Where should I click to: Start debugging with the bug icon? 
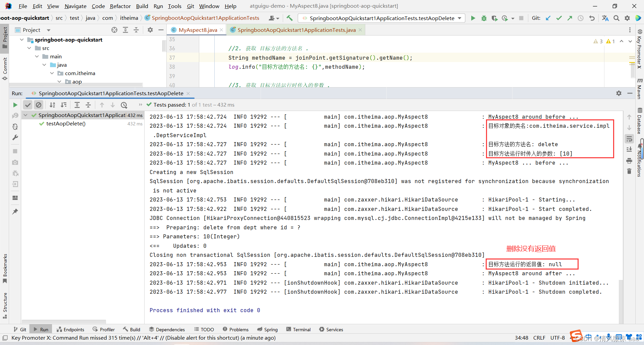click(x=484, y=18)
